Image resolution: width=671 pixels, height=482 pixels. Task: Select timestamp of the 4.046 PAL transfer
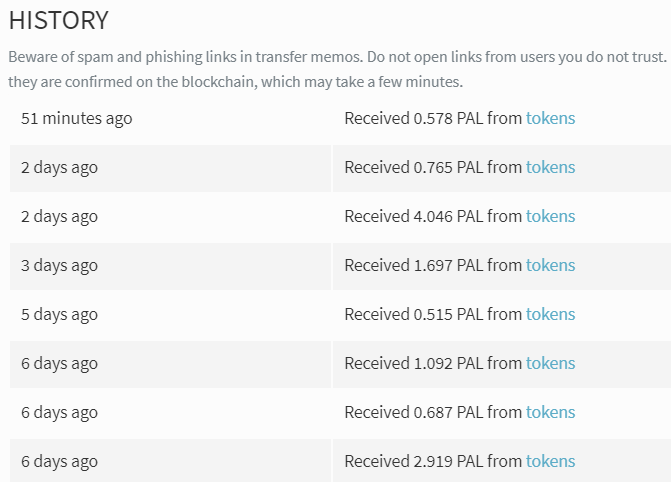pyautogui.click(x=59, y=217)
